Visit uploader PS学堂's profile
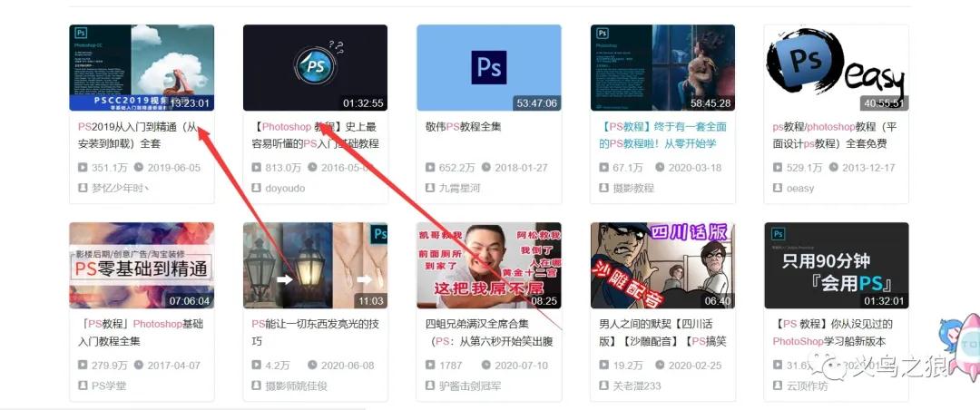 click(111, 386)
